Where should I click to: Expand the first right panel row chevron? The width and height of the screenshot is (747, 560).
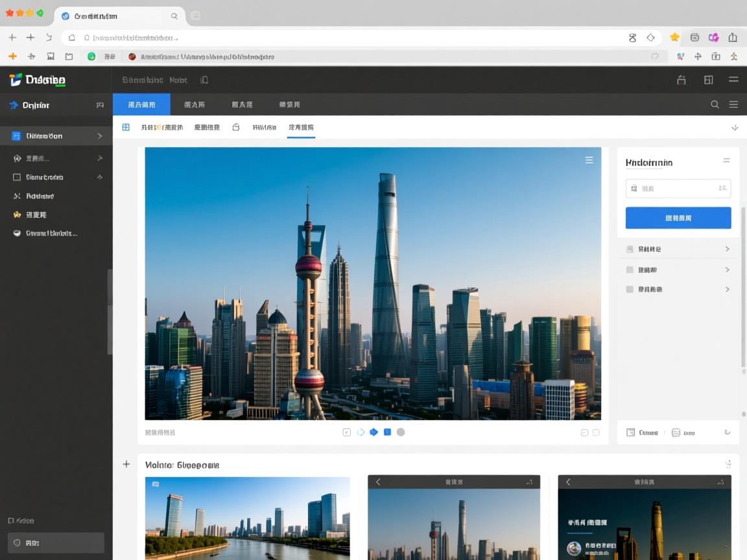[727, 249]
